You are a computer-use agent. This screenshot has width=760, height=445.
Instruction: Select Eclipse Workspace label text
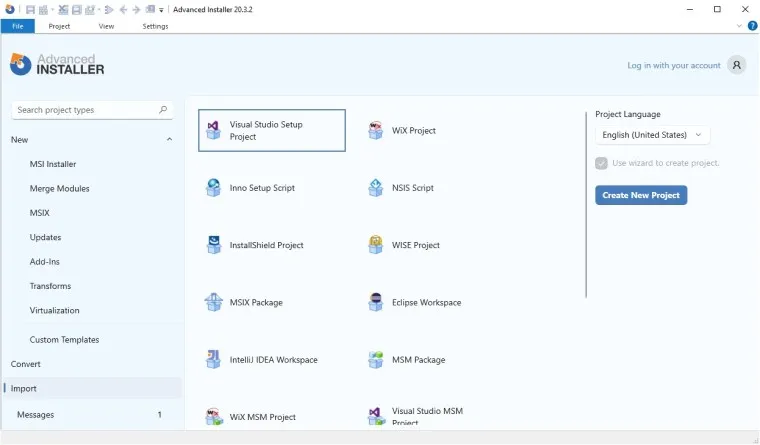coord(427,302)
